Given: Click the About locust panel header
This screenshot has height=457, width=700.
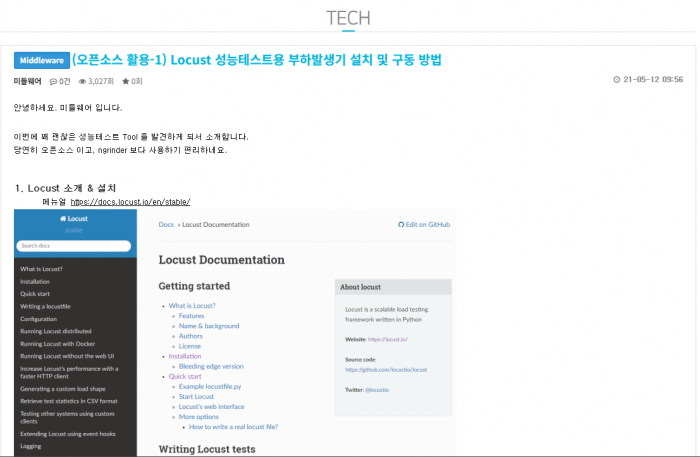Looking at the screenshot, I should 393,287.
